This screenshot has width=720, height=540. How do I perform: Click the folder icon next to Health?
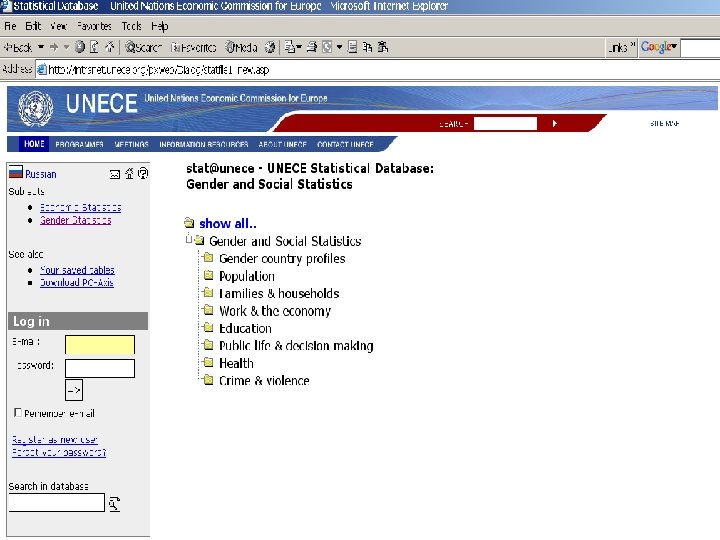point(208,362)
